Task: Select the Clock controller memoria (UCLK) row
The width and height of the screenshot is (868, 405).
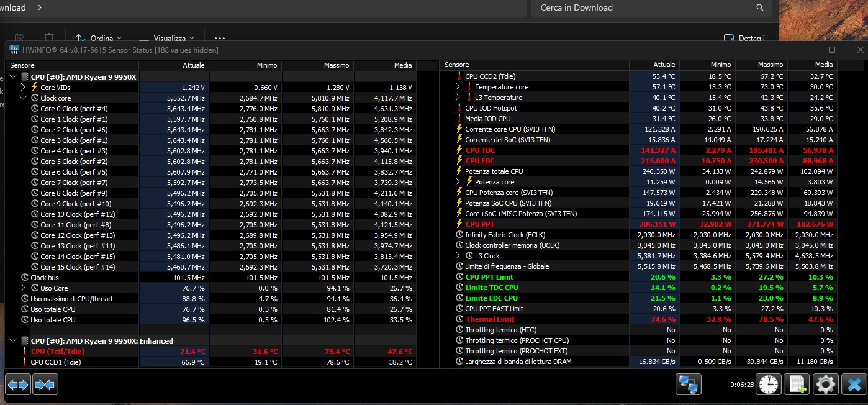Action: [640, 245]
